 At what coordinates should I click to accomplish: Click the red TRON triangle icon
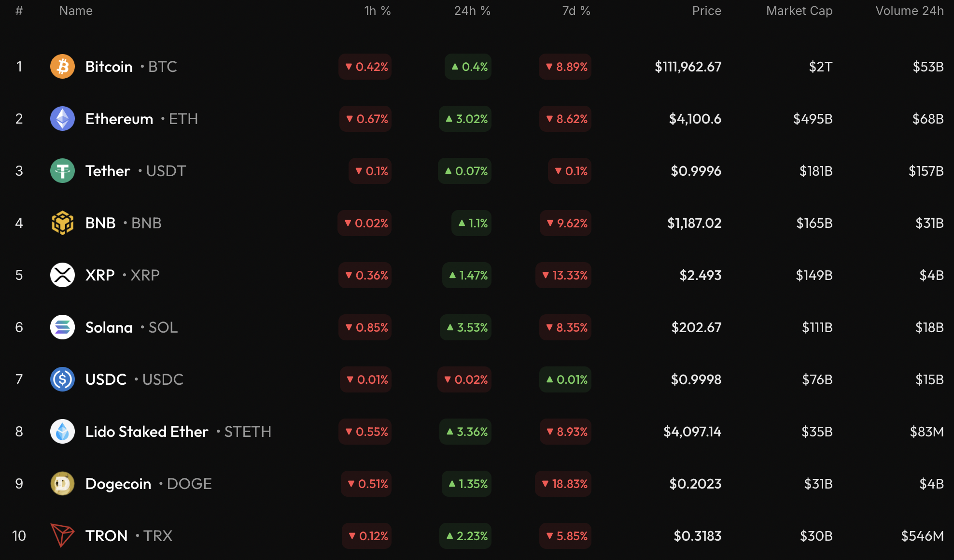pyautogui.click(x=62, y=535)
